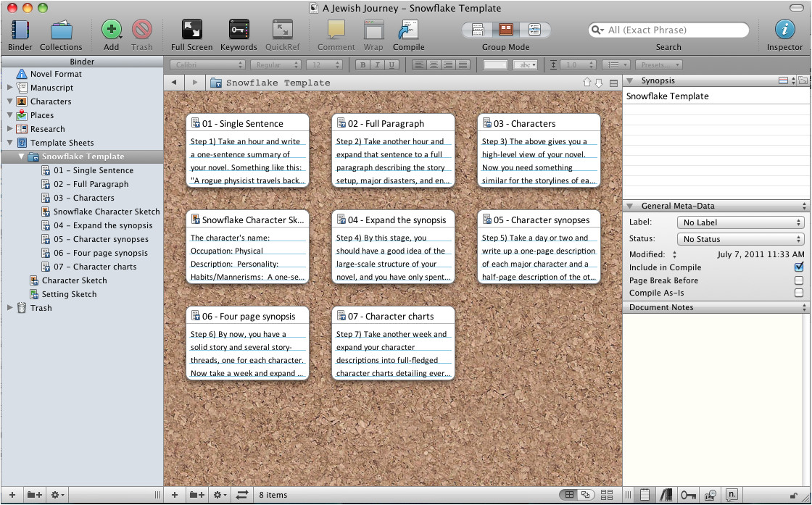Open the Label dropdown

740,222
